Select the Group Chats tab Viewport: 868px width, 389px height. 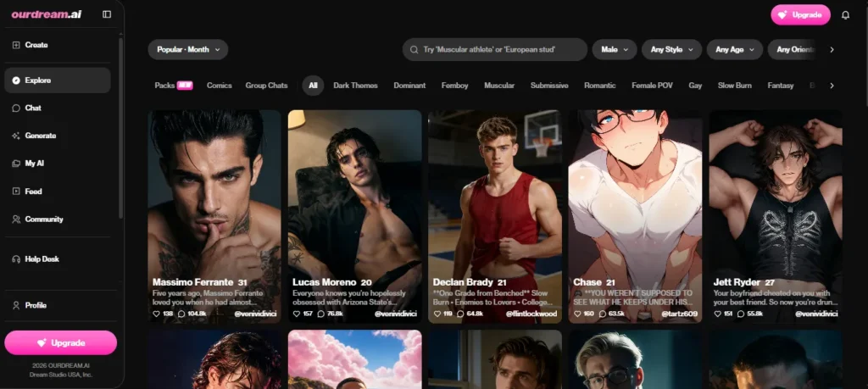pyautogui.click(x=266, y=86)
